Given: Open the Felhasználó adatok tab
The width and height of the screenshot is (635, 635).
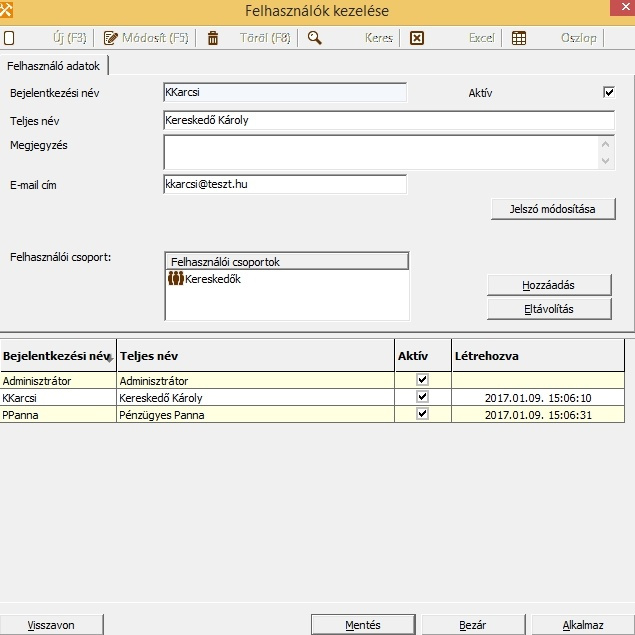Looking at the screenshot, I should pos(54,65).
